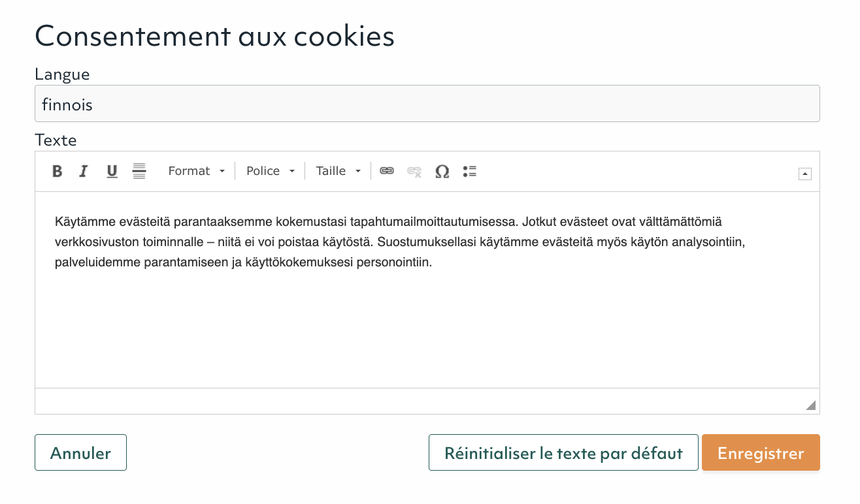Image resolution: width=860 pixels, height=504 pixels.
Task: Click the unlink icon
Action: (x=414, y=171)
